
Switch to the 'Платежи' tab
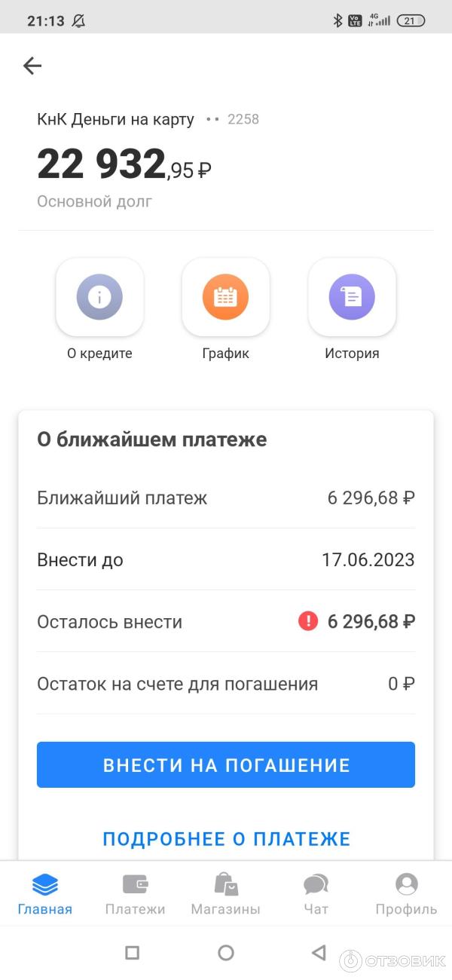[x=136, y=894]
